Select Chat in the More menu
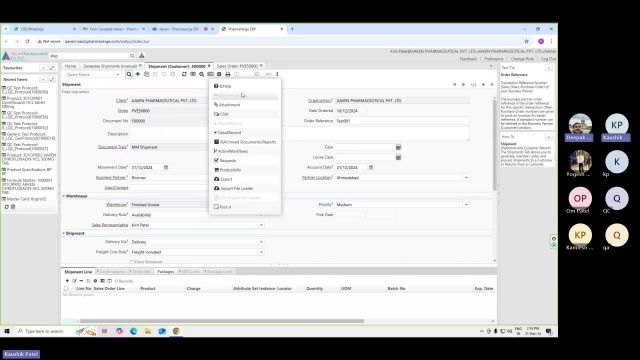 tap(245, 114)
